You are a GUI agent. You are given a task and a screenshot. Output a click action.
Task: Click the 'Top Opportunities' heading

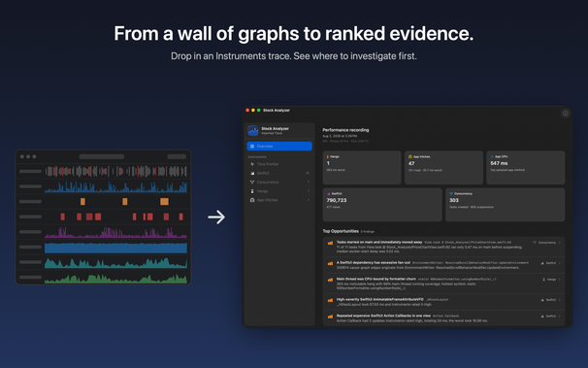(x=341, y=231)
